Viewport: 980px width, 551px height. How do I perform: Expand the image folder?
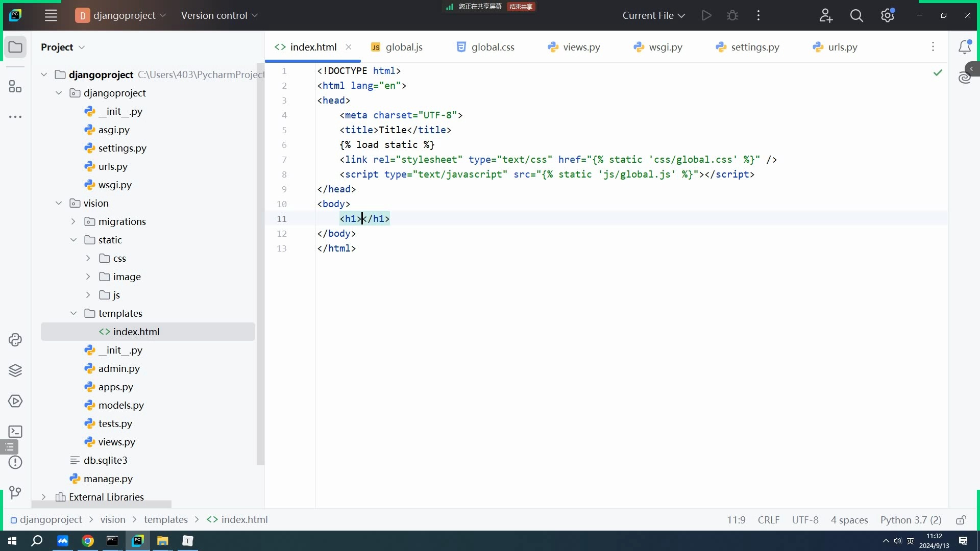[x=88, y=277]
